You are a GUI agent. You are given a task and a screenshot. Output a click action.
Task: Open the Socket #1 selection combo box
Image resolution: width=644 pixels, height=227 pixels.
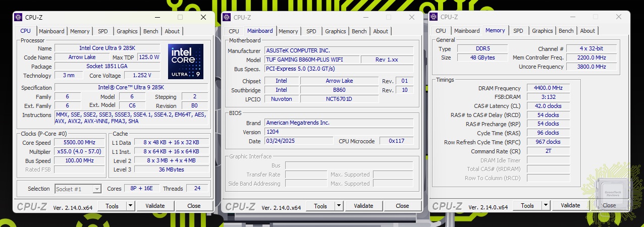(78, 189)
